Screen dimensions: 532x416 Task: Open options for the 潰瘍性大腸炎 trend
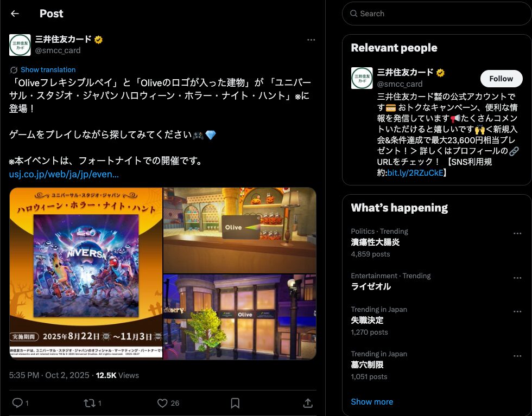pyautogui.click(x=517, y=233)
